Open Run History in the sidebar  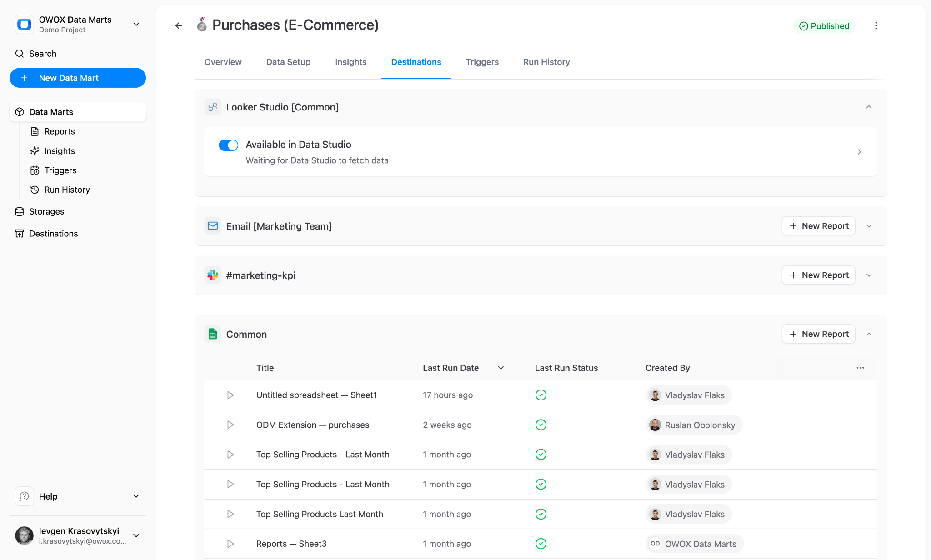click(67, 190)
